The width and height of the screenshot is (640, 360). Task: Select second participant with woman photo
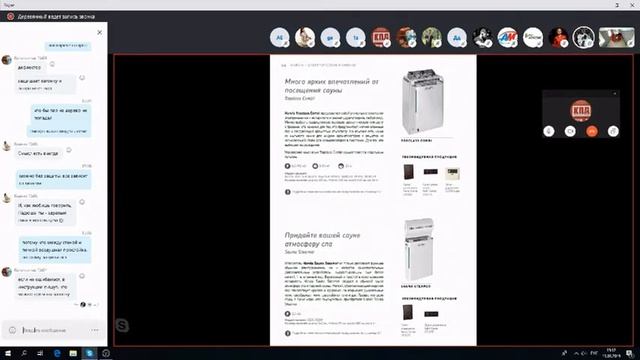[305, 37]
